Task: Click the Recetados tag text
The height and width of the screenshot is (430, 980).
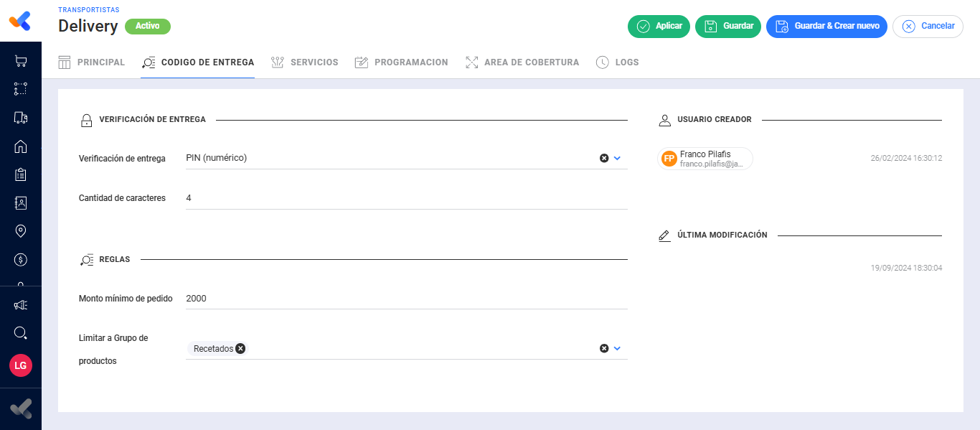Action: [213, 349]
